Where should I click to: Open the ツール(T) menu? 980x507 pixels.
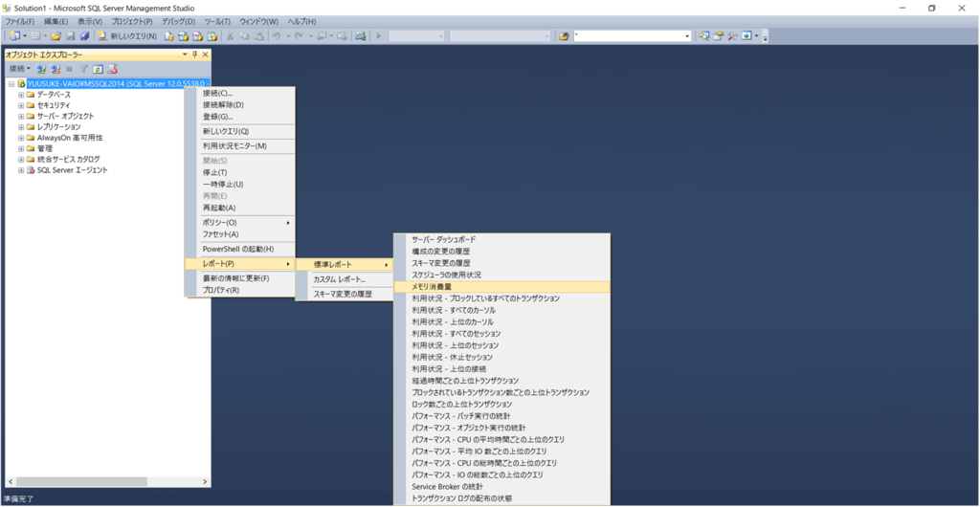tap(217, 21)
